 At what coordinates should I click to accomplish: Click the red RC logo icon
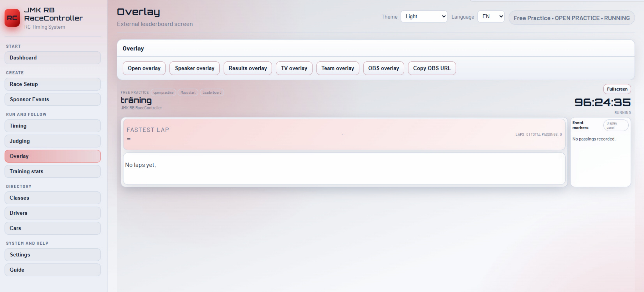[x=12, y=18]
